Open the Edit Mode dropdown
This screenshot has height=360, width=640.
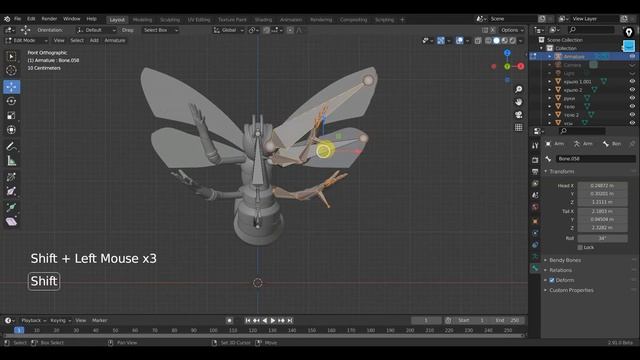coord(26,40)
